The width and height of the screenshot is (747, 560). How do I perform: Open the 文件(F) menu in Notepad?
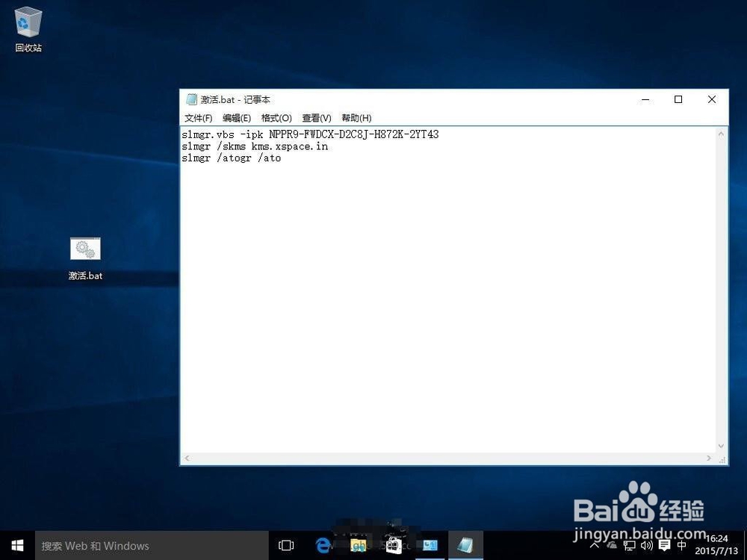tap(197, 117)
